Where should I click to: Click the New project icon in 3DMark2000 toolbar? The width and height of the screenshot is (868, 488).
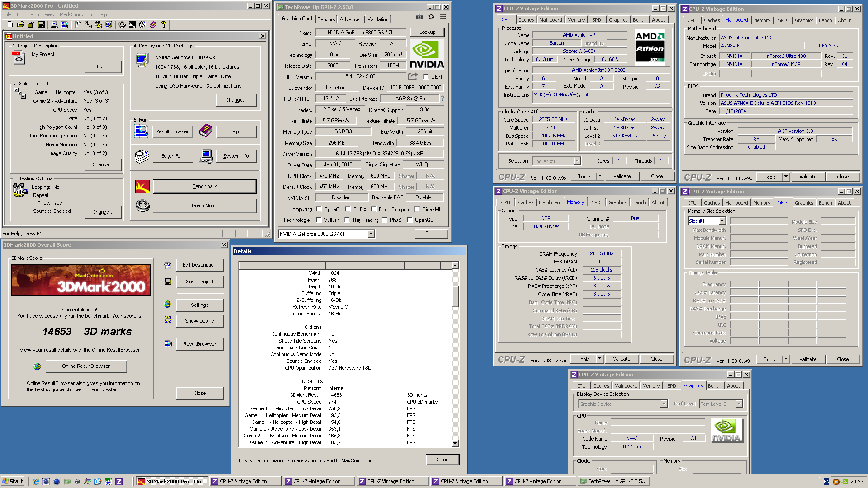(x=10, y=24)
